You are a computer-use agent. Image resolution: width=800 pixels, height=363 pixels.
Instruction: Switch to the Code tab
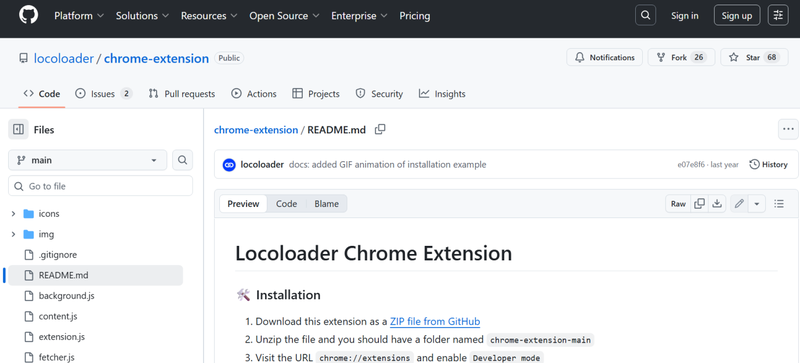pos(42,94)
